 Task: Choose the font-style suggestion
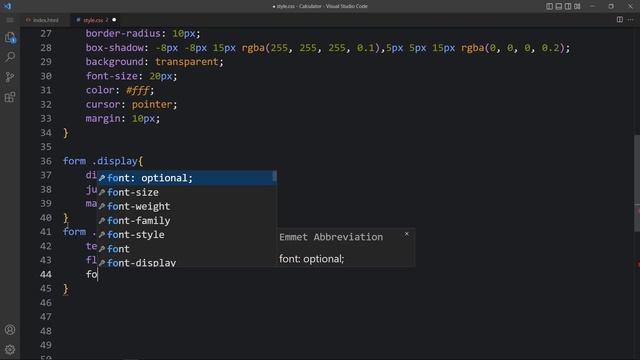click(x=187, y=235)
